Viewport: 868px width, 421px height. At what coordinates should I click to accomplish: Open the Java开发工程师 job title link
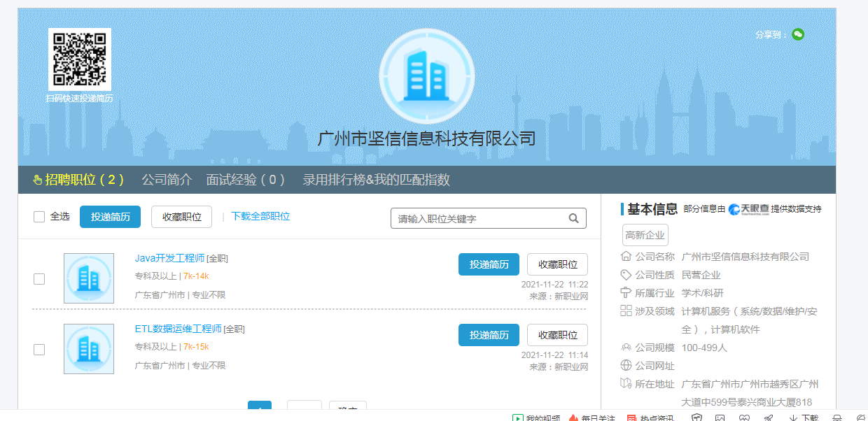[169, 258]
